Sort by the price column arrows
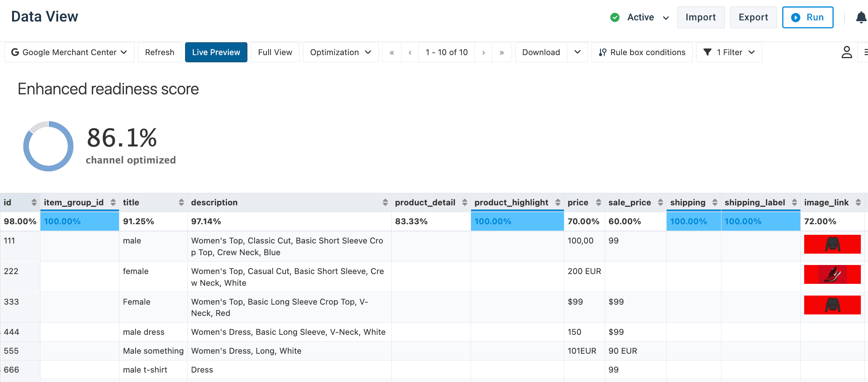The image size is (868, 382). [598, 202]
